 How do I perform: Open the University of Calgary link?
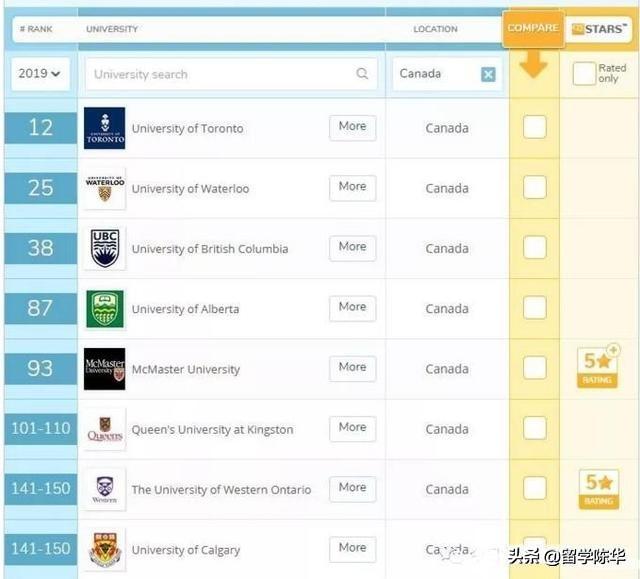coord(186,550)
